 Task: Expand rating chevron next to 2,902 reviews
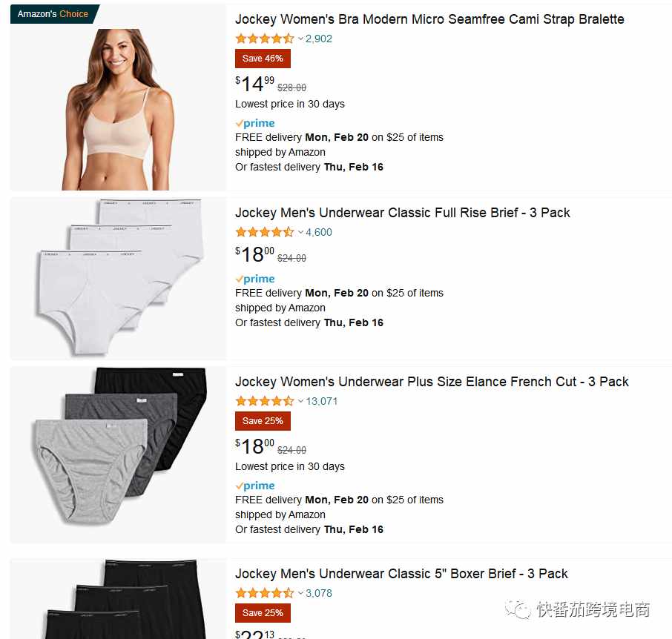pyautogui.click(x=300, y=39)
